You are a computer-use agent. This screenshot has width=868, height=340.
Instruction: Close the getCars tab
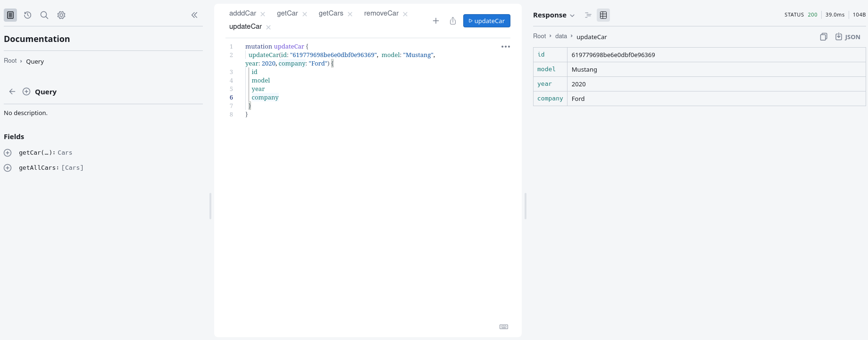[x=350, y=14]
